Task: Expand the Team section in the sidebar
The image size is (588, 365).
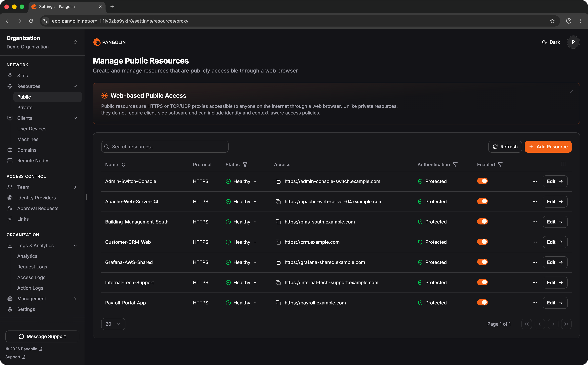Action: [75, 187]
